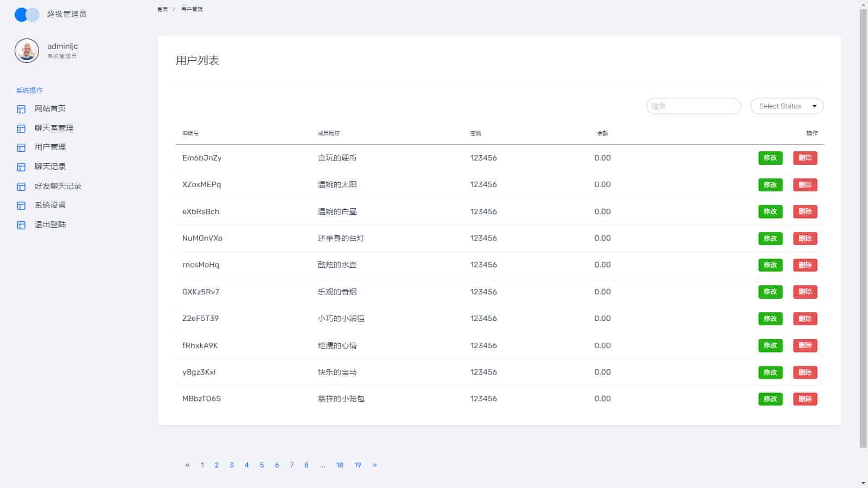Click the adminljc profile avatar
This screenshot has width=868, height=488.
point(27,51)
